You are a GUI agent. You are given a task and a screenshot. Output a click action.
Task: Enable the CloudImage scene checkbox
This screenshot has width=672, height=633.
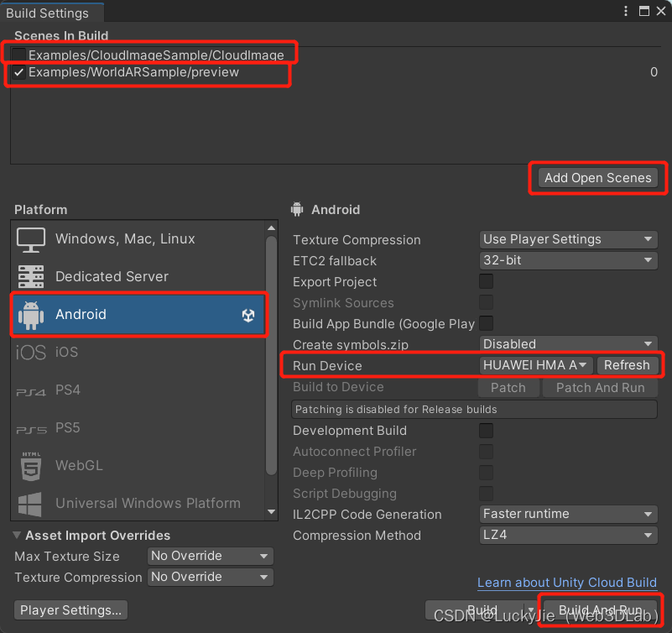click(18, 55)
